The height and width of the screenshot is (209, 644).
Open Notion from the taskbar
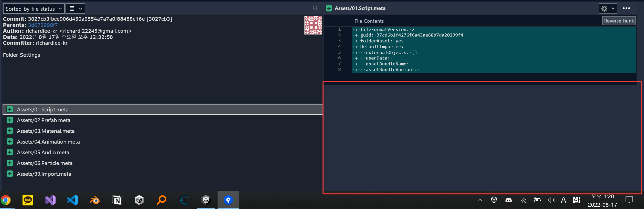click(117, 200)
